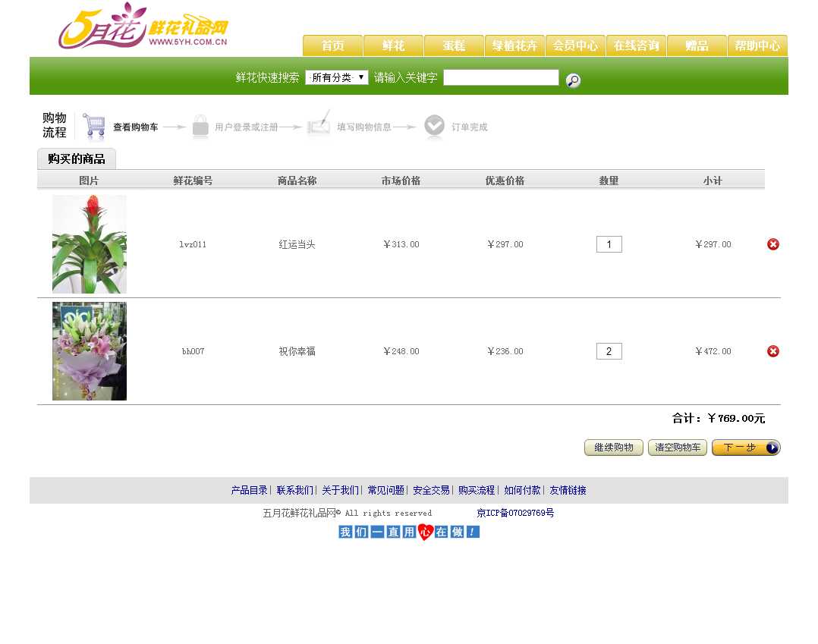Viewport: 818px width, 644px height.
Task: Select the 在线咨询 navigation tab
Action: (636, 46)
